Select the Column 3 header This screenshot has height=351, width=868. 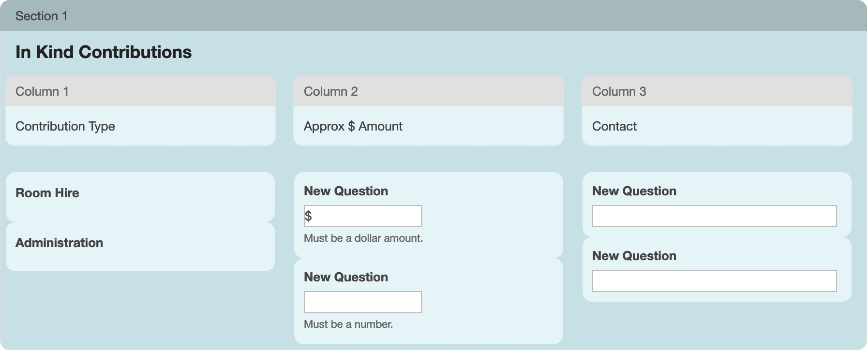717,91
